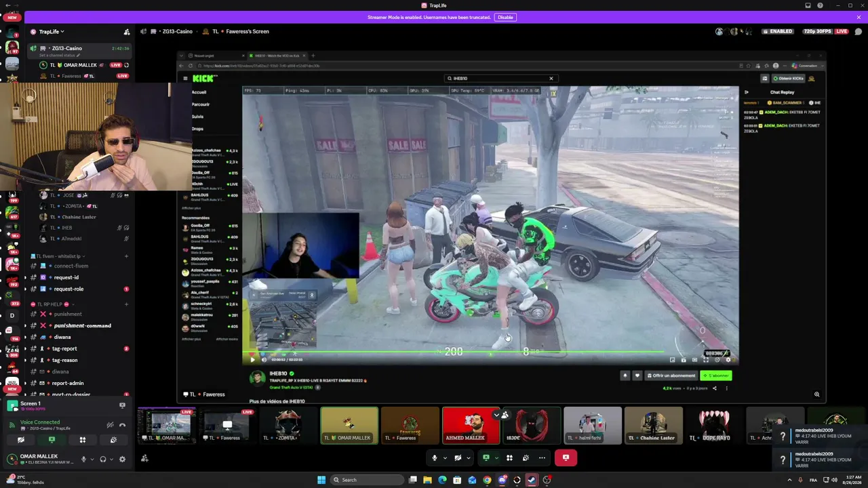Open microphone options dropdown in call bar
This screenshot has height=488, width=868.
tap(445, 457)
